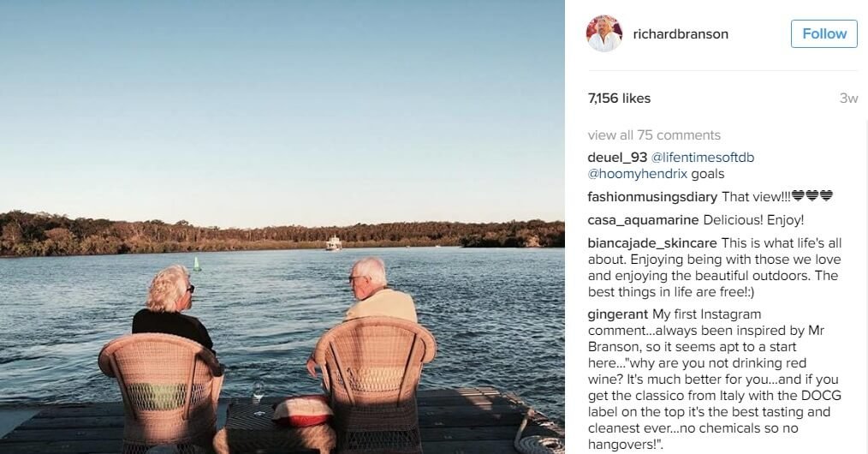
Task: Open the @hoomyhendrix mention
Action: click(637, 174)
